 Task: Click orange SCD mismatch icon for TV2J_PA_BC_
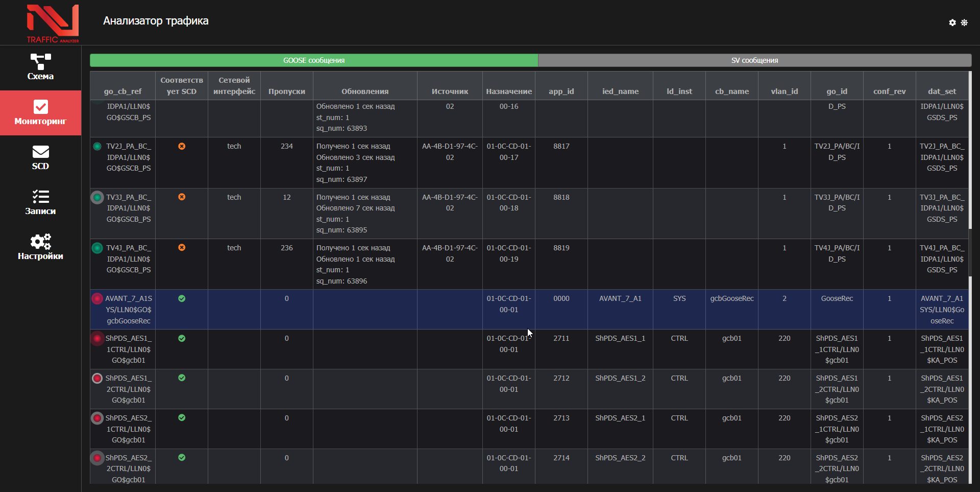[x=182, y=146]
